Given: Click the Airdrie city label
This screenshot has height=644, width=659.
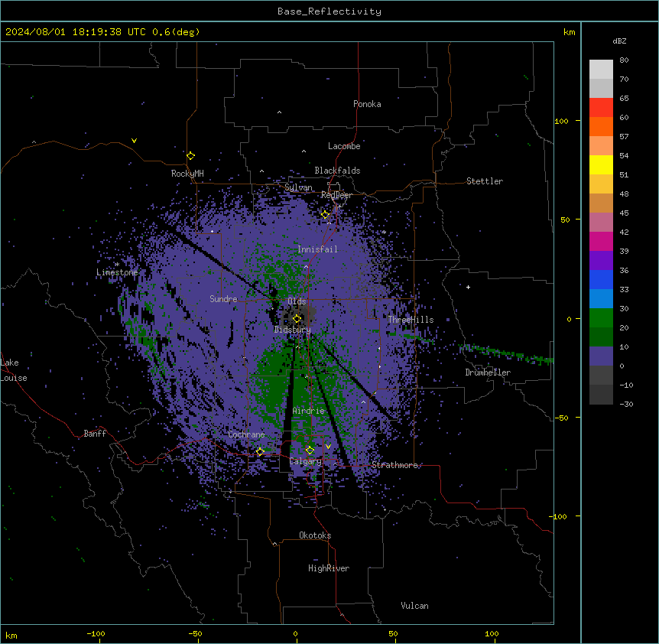Looking at the screenshot, I should coord(309,411).
